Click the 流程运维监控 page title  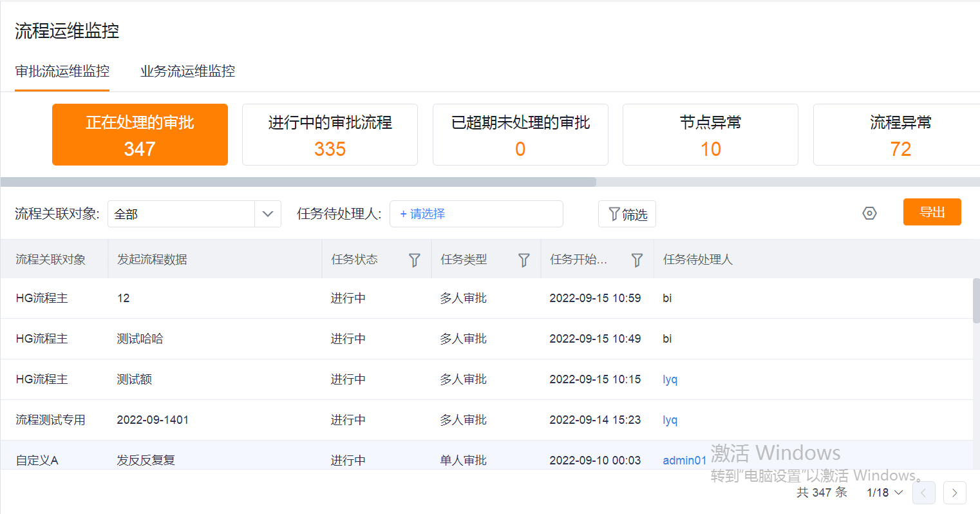coord(67,31)
